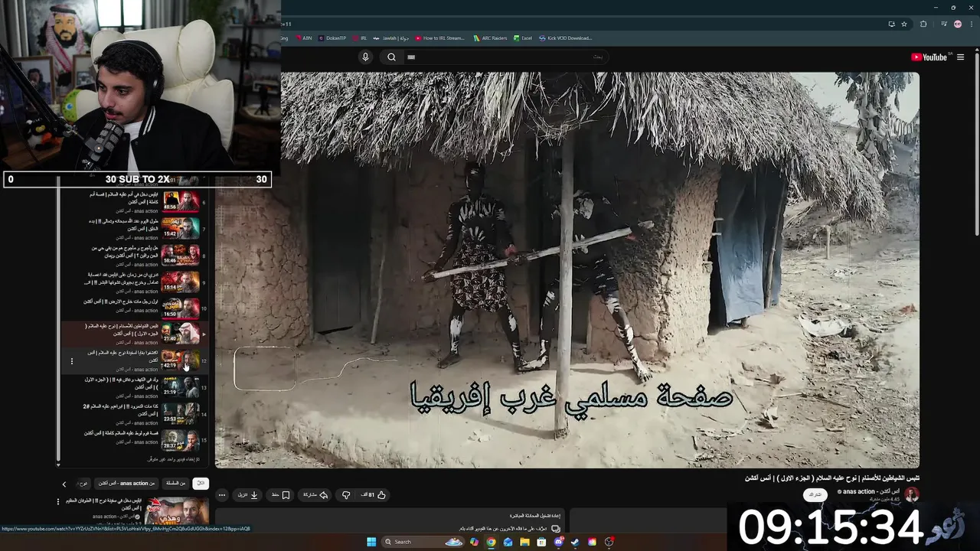Open Steam from the taskbar
The height and width of the screenshot is (551, 980).
point(575,542)
